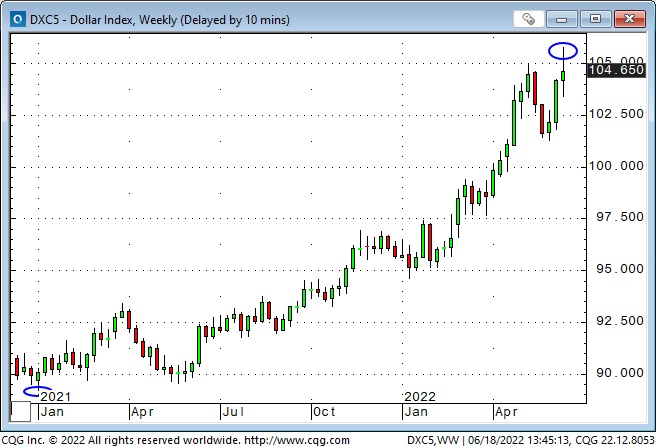Click the 90.000 price axis label
The image size is (656, 448).
tap(620, 373)
